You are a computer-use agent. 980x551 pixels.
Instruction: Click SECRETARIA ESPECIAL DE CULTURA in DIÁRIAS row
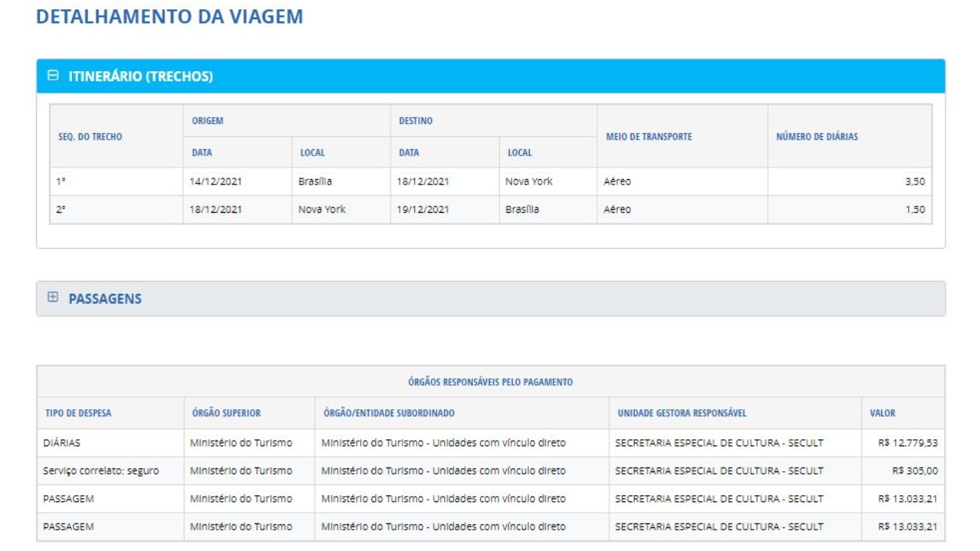pos(719,443)
